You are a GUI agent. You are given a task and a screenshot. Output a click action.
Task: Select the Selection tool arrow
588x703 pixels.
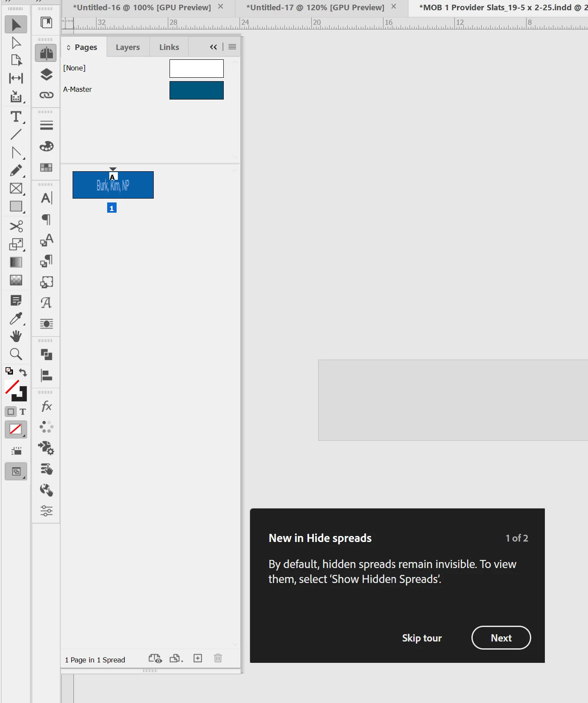pyautogui.click(x=16, y=25)
